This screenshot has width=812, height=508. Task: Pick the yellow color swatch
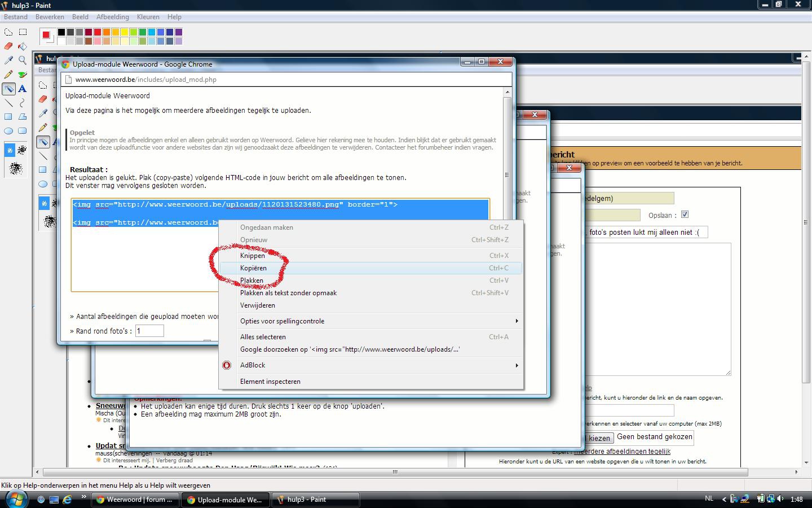tap(125, 32)
